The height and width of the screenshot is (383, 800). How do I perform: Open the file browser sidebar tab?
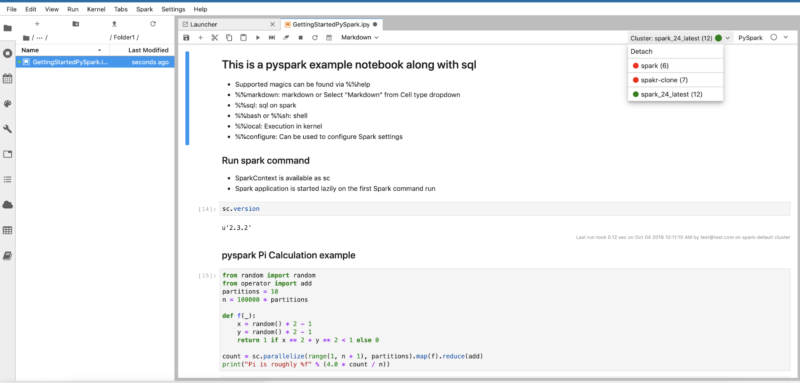pyautogui.click(x=8, y=28)
